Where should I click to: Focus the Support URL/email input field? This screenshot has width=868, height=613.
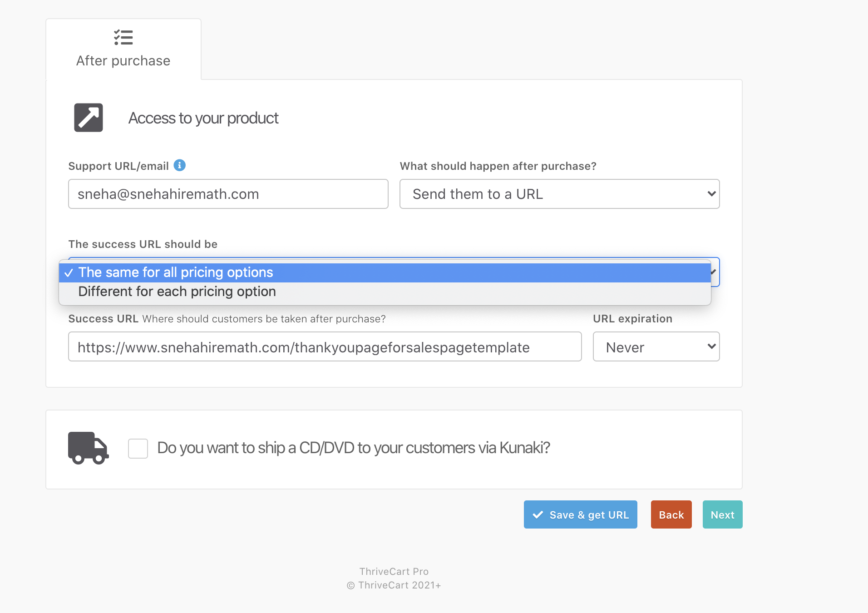click(228, 194)
